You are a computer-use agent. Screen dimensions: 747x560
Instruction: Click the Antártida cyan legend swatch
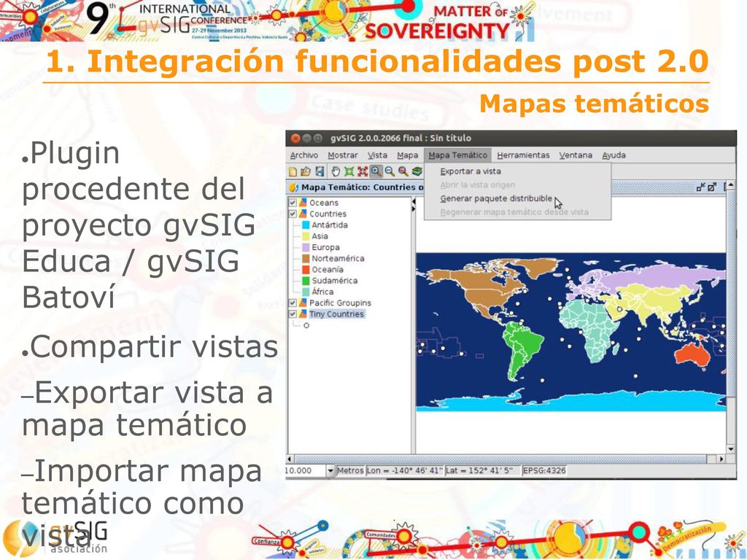[x=306, y=225]
